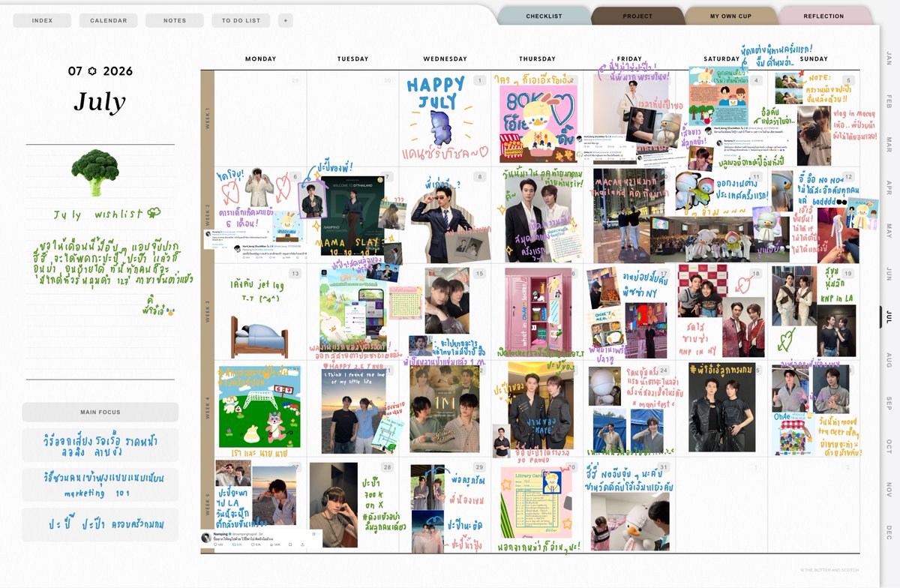Click the date number 31 on Friday
Viewport: 900px width, 588px height.
click(x=664, y=466)
